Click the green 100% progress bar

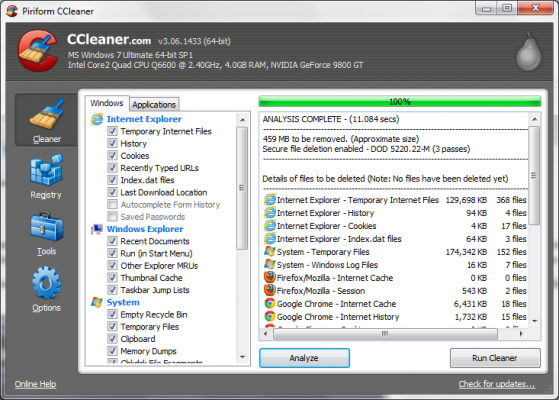(x=400, y=102)
